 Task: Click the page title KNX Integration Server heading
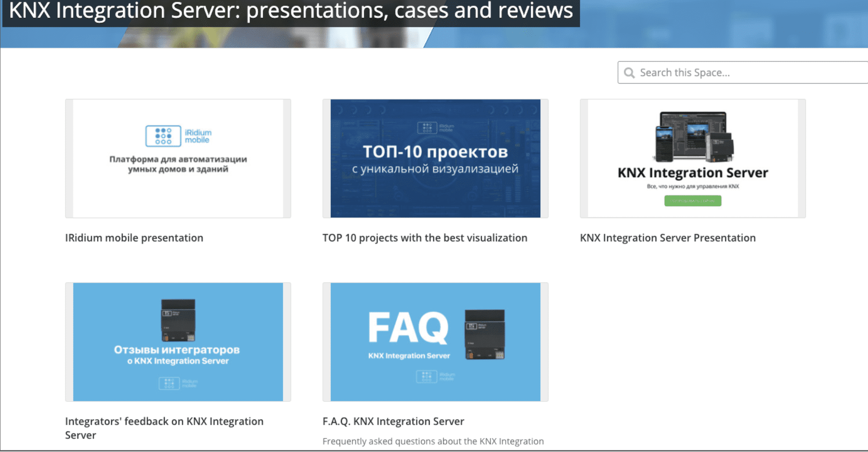coord(291,11)
